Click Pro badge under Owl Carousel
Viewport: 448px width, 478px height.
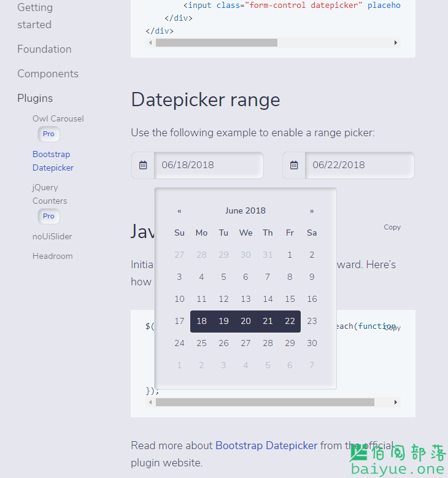point(48,134)
